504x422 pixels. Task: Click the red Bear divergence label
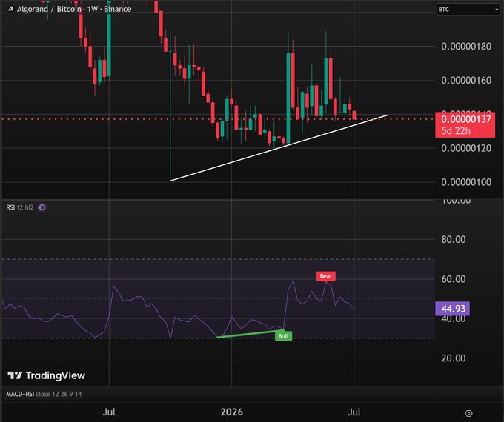[326, 276]
